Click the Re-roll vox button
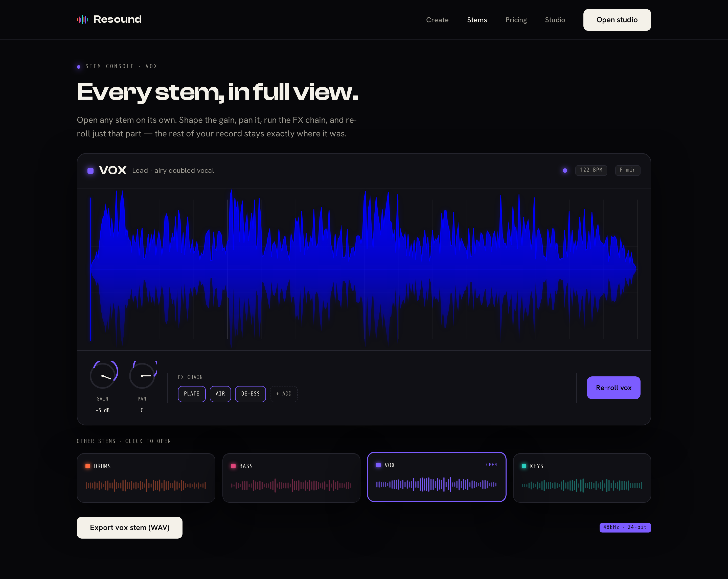 (x=613, y=388)
